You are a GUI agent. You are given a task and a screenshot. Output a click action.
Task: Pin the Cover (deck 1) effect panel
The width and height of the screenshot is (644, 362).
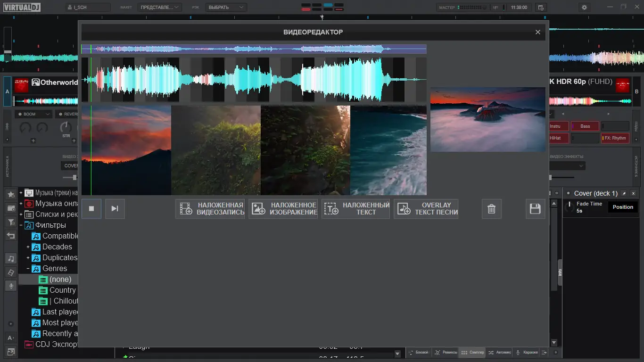pyautogui.click(x=624, y=194)
